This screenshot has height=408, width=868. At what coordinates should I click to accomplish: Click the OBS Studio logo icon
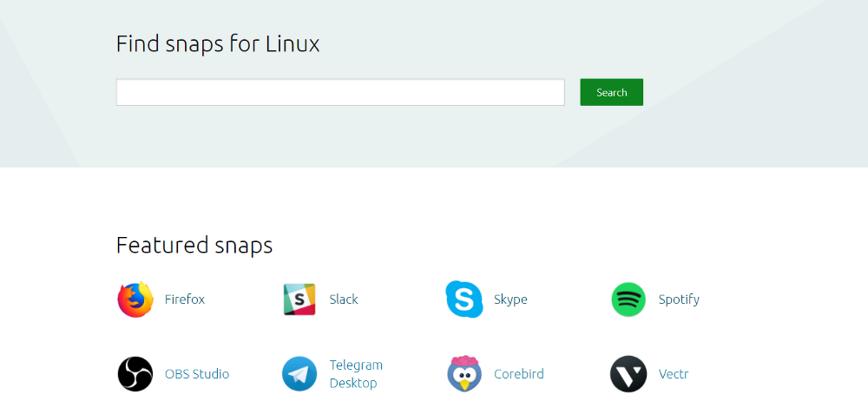click(135, 374)
